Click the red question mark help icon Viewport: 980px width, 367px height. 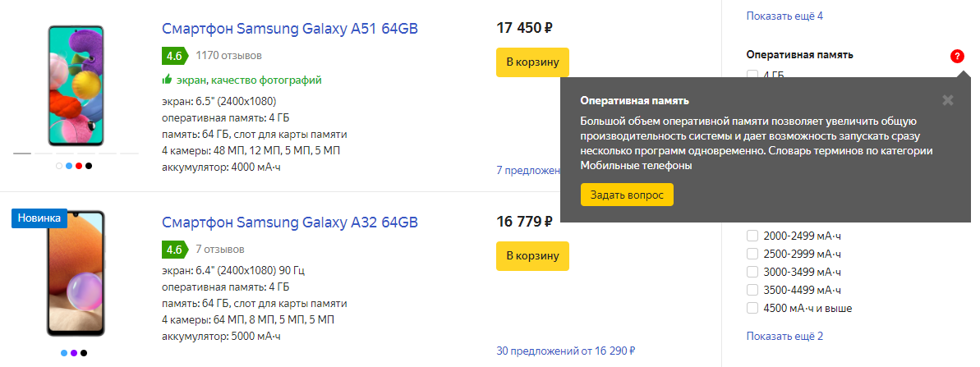[957, 57]
